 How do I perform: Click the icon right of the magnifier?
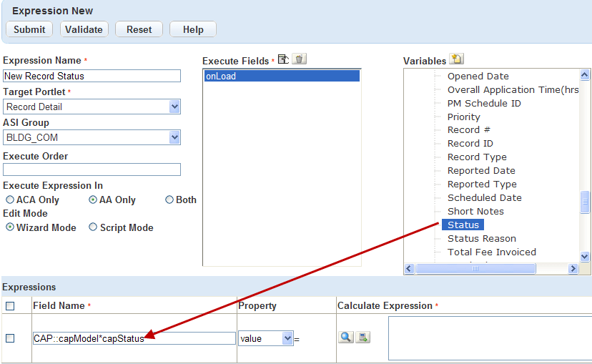[x=363, y=337]
